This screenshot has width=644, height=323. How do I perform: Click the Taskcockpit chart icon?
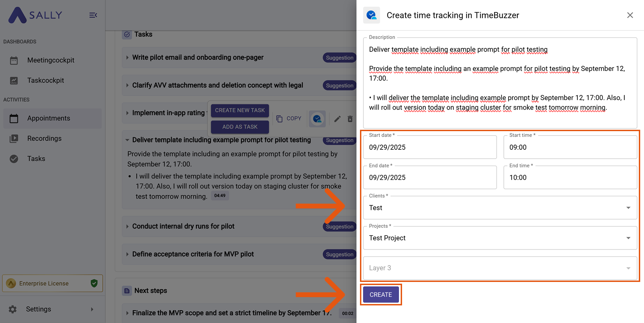pos(14,81)
